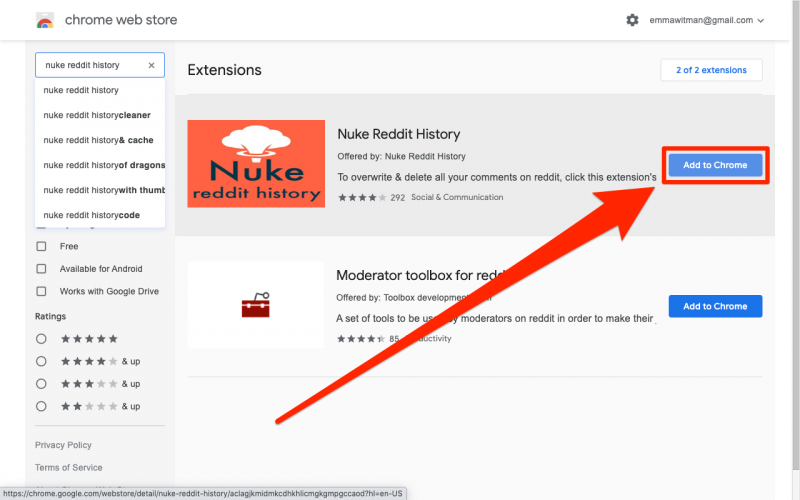Click the "Offered by: Nuke Reddit History" text
This screenshot has width=800, height=500.
(x=401, y=156)
